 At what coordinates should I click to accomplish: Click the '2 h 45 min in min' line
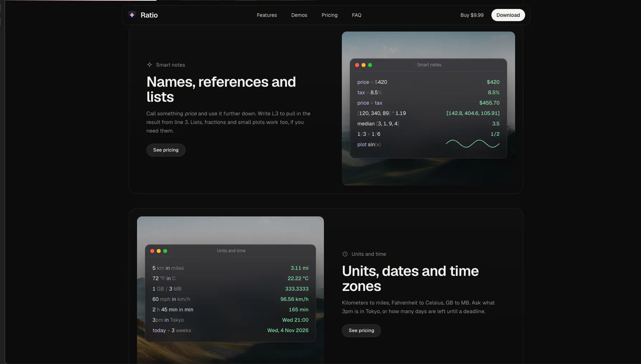pyautogui.click(x=173, y=310)
